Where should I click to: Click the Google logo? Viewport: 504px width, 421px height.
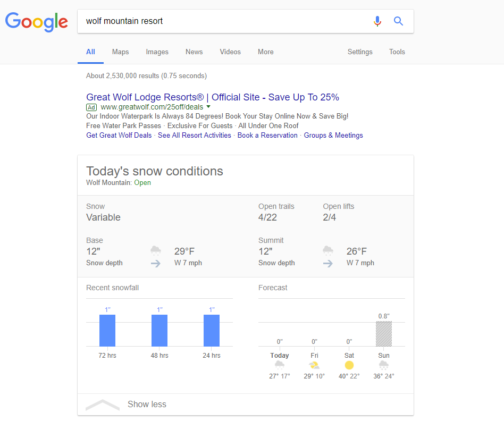click(36, 22)
